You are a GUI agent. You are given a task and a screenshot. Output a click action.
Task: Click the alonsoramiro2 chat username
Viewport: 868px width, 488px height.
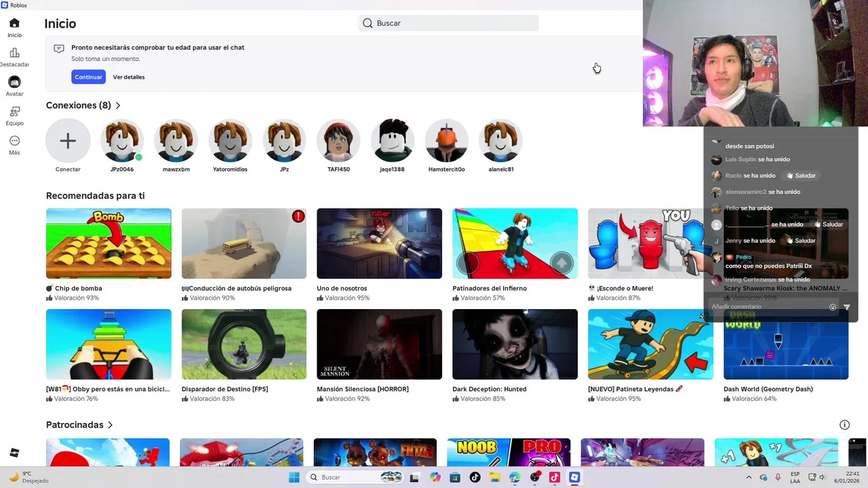(x=746, y=192)
